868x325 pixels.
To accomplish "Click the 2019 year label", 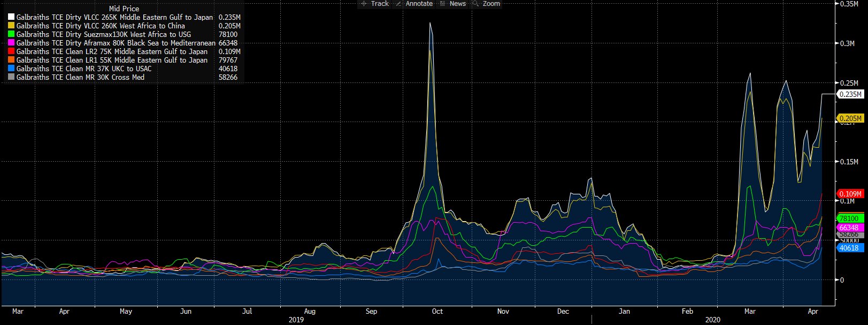I will (x=296, y=320).
